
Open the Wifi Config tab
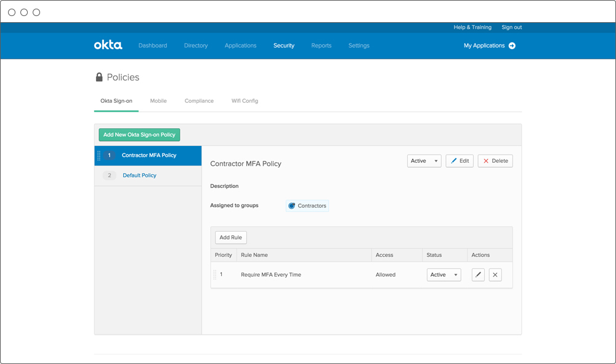[x=245, y=101]
